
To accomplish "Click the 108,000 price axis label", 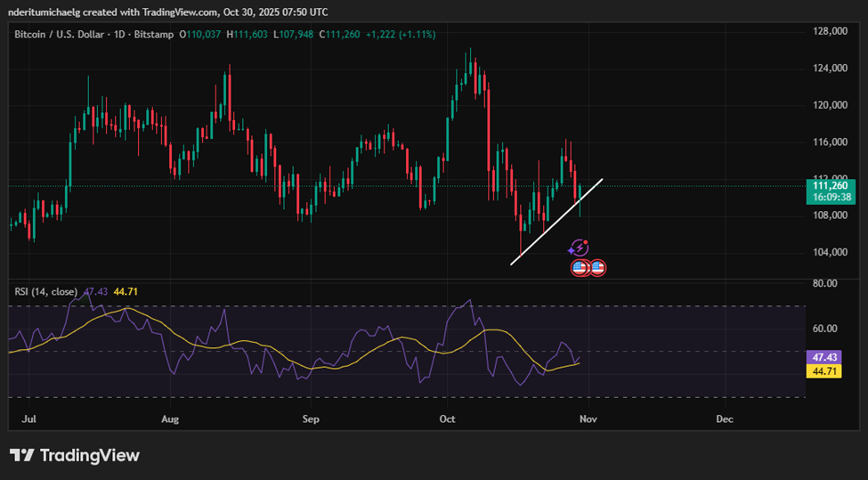I will coord(829,216).
